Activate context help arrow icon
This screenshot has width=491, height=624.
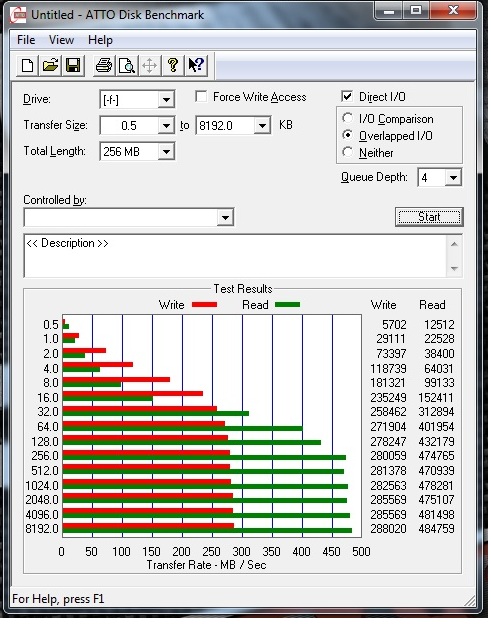[196, 65]
